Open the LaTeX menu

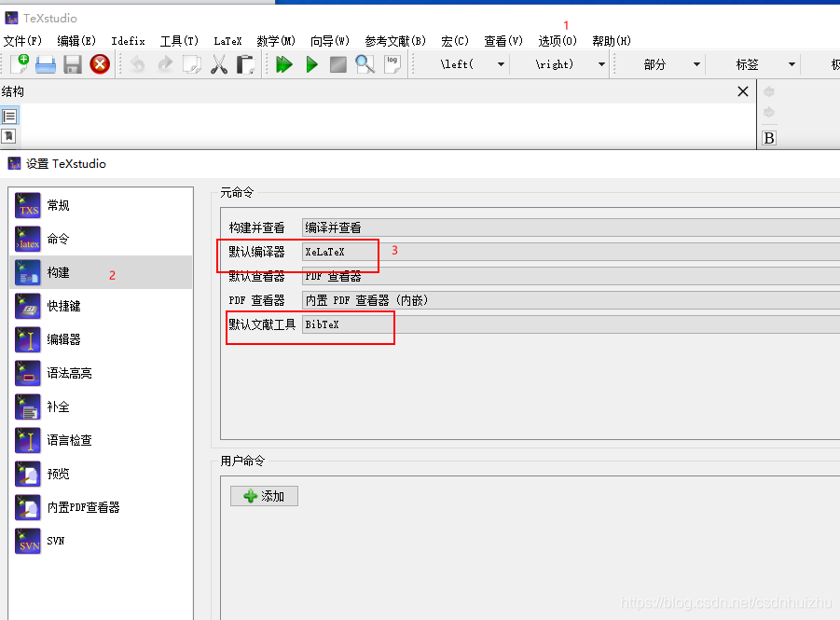(227, 41)
